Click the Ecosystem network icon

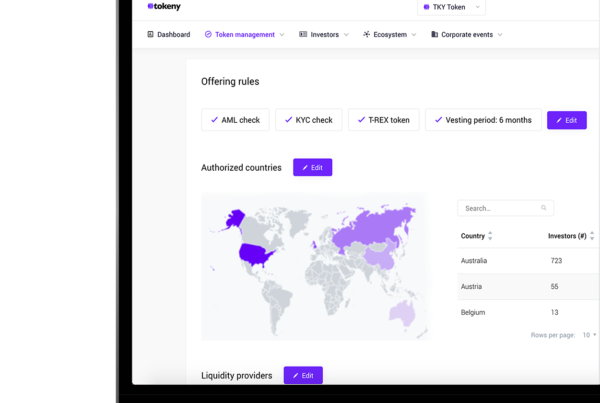(367, 34)
